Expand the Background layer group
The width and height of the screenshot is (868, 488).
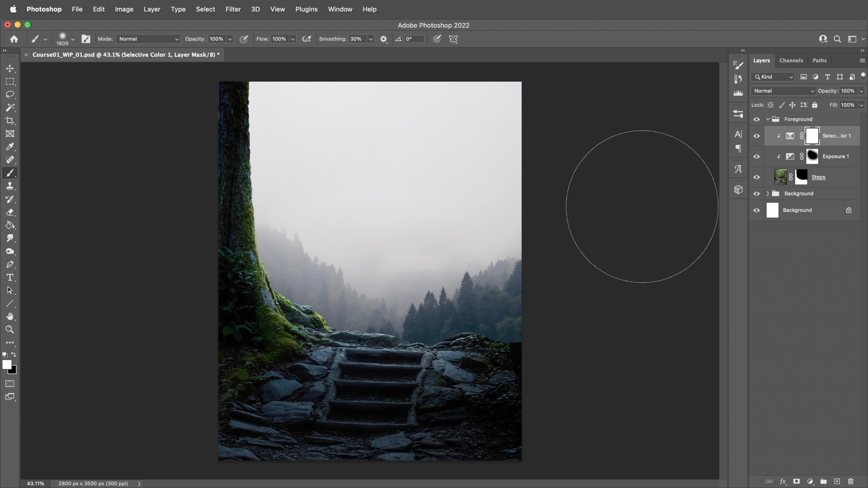coord(768,194)
